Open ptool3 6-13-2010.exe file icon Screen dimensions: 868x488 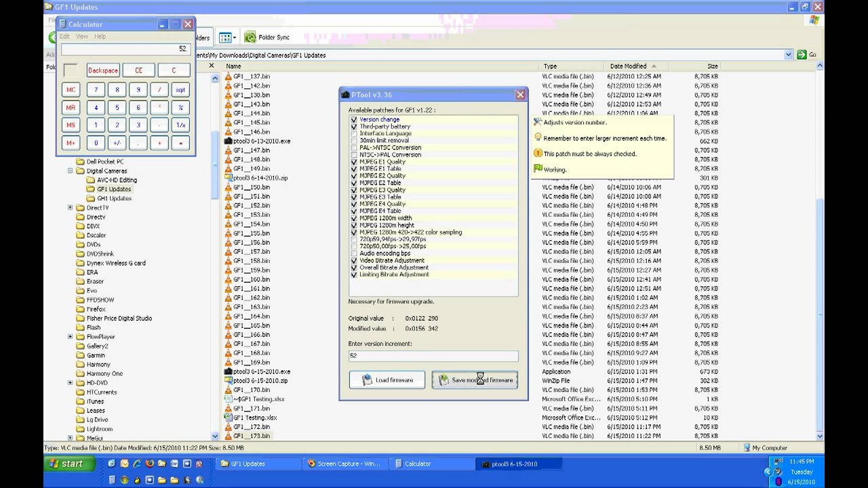click(x=229, y=141)
